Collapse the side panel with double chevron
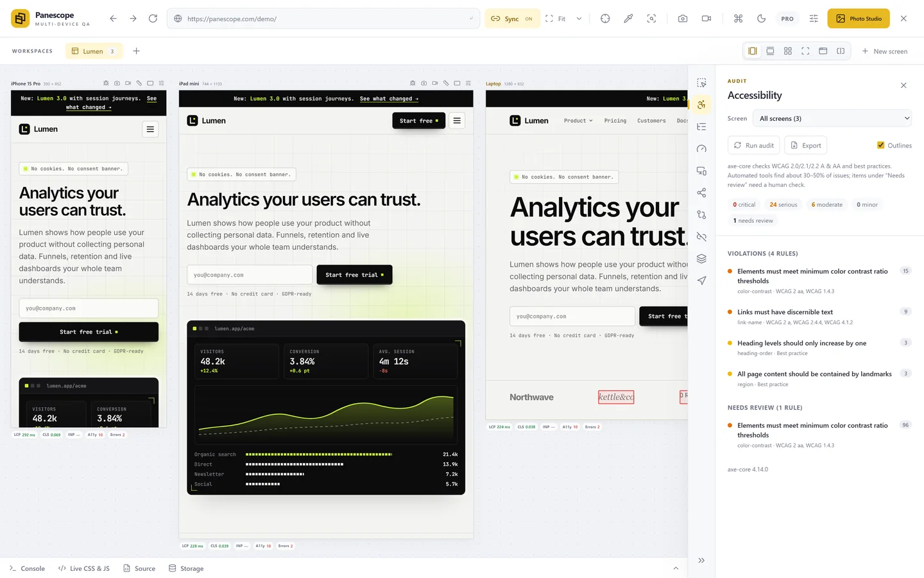The width and height of the screenshot is (924, 578). tap(701, 560)
